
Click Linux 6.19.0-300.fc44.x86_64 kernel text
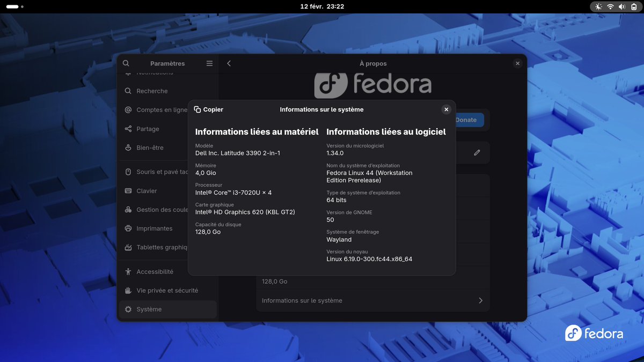(369, 259)
